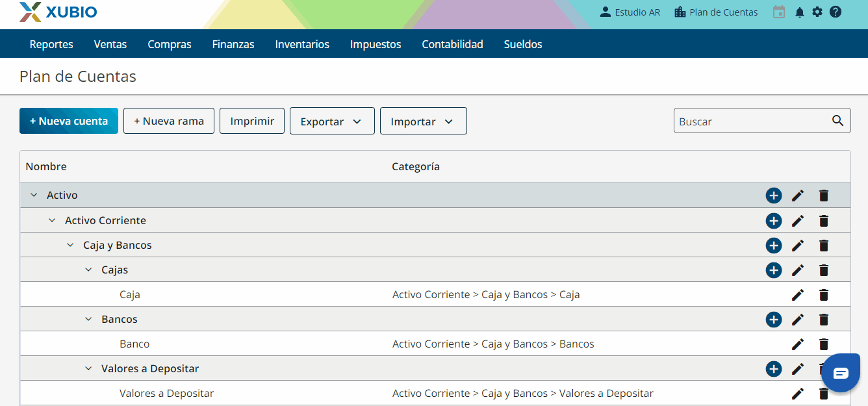This screenshot has height=406, width=868.
Task: Edit the Caja y Bancos row
Action: point(798,246)
